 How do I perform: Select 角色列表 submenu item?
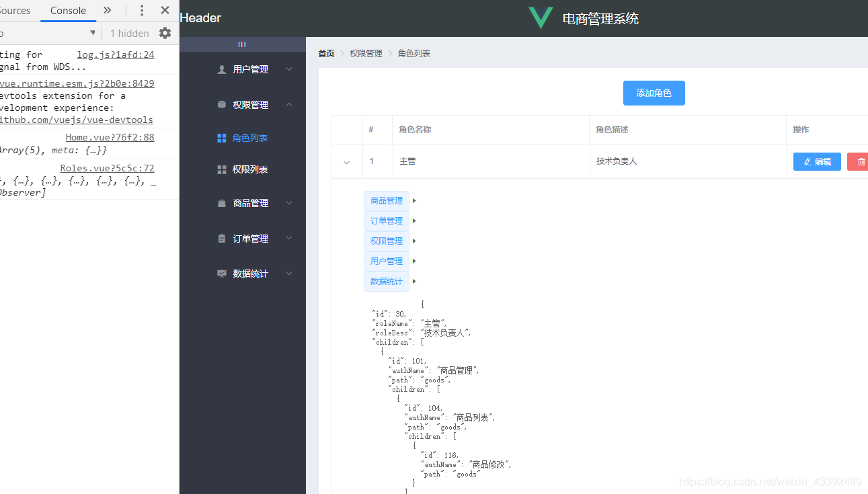tap(243, 138)
